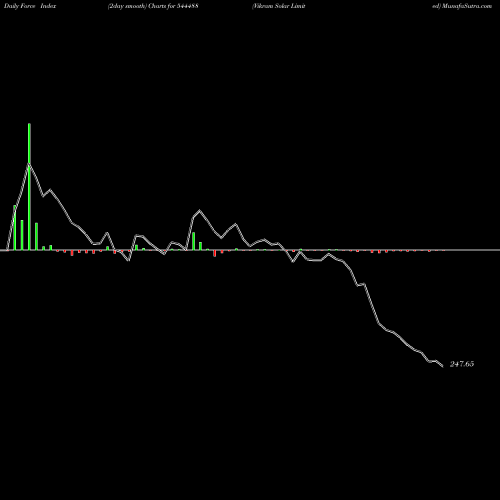Click the 'Vikram Solar Limit' header text

click(279, 6)
